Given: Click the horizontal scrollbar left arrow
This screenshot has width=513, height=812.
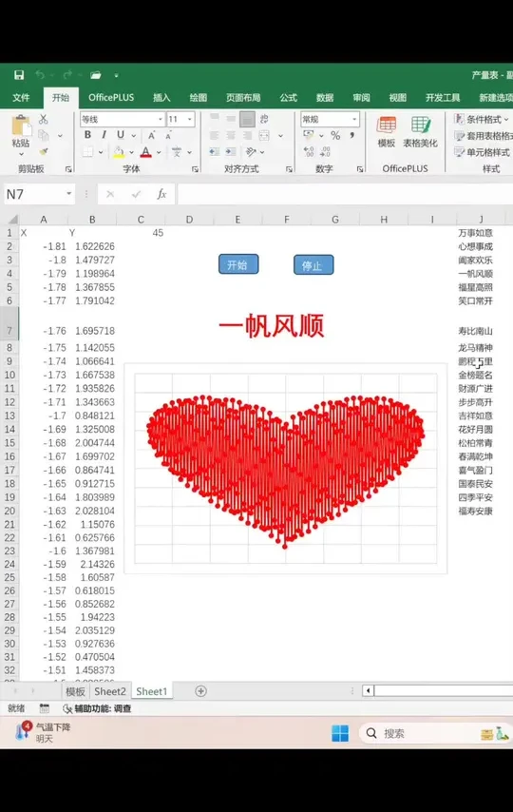Looking at the screenshot, I should tap(368, 690).
